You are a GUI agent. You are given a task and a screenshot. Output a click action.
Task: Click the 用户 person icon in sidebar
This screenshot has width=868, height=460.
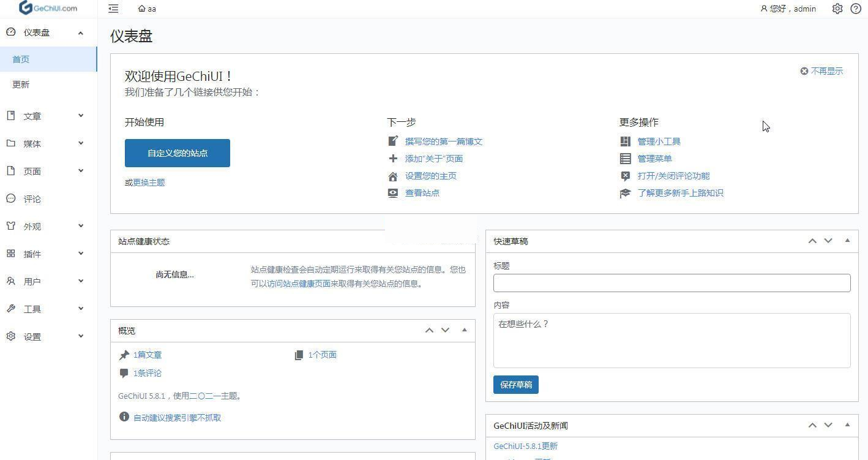tap(11, 281)
